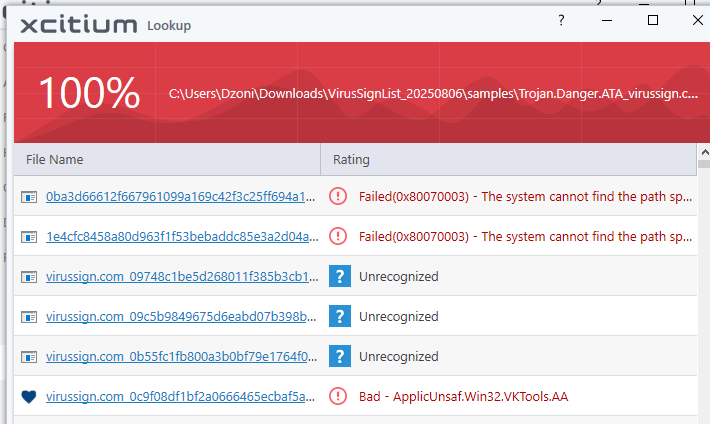
Task: Click the file icon beside virussign.com_0b55fc1fb800
Action: 28,356
